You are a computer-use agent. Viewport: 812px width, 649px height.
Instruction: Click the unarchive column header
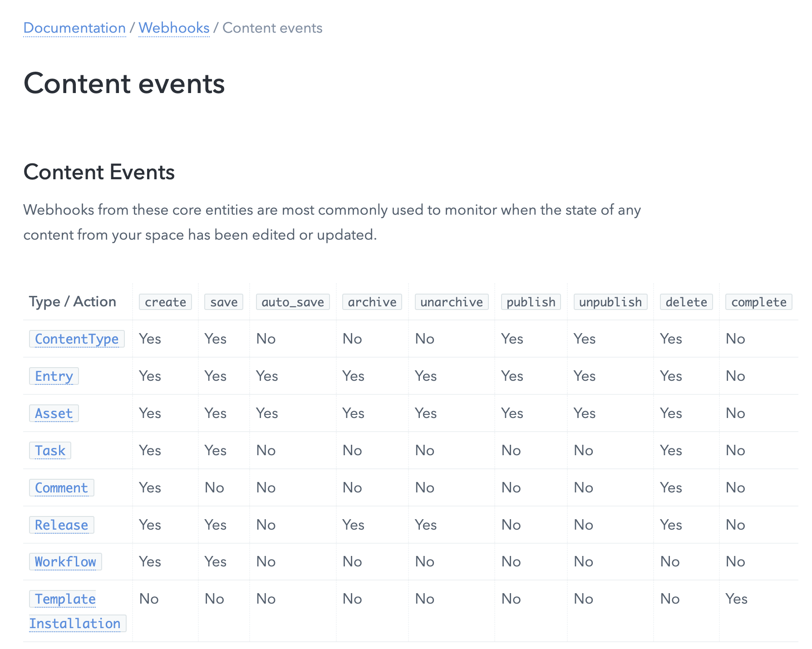pyautogui.click(x=452, y=302)
